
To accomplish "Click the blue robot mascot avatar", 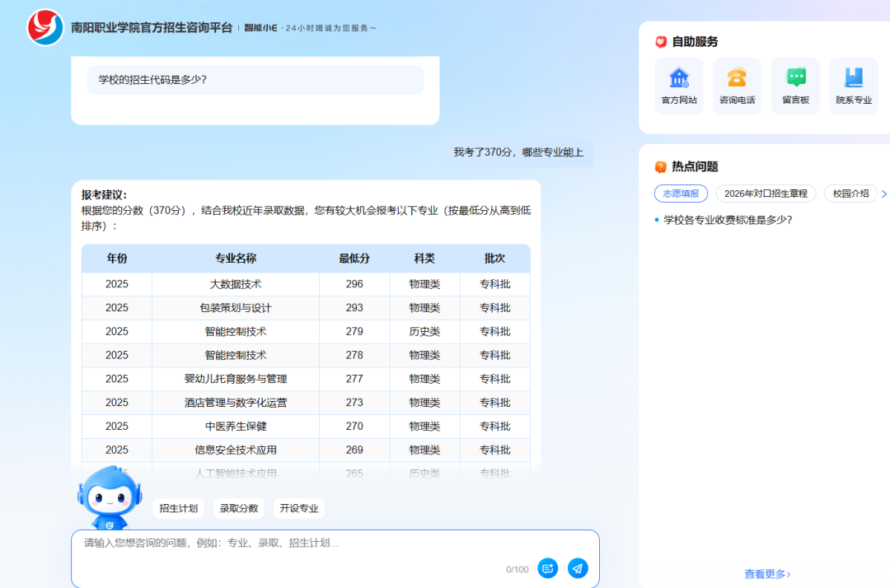I will [109, 498].
